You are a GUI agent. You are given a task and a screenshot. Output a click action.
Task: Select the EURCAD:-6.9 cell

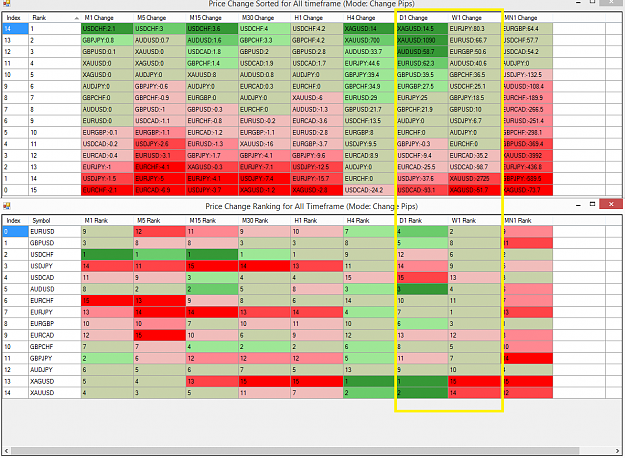pos(159,190)
